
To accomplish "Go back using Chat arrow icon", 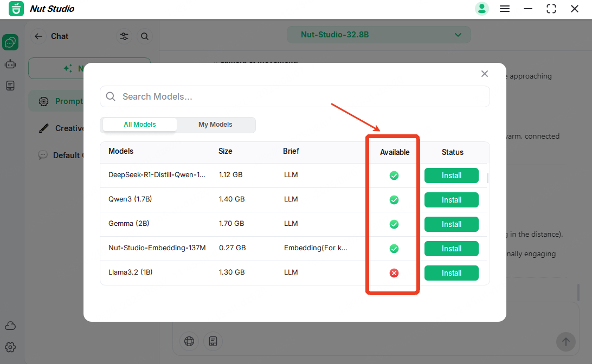I will (x=38, y=36).
